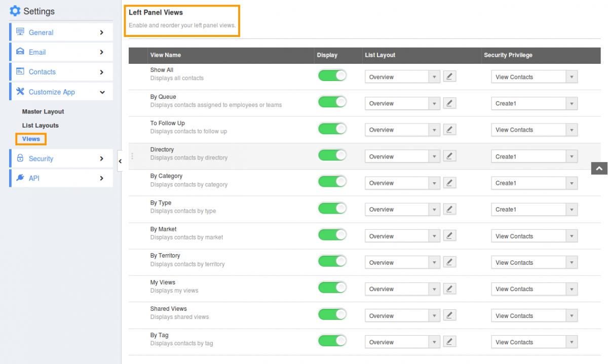Image resolution: width=608 pixels, height=364 pixels.
Task: Edit list layout for By Market view
Action: pos(449,235)
